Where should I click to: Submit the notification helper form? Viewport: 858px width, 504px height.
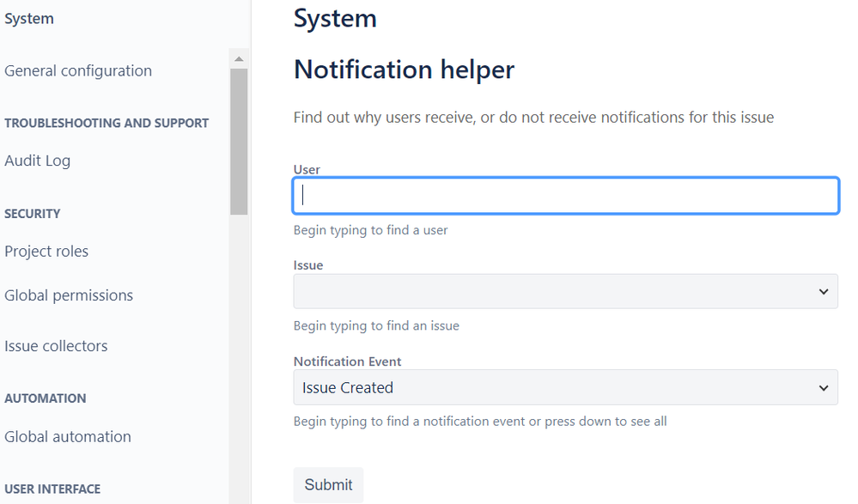click(328, 485)
